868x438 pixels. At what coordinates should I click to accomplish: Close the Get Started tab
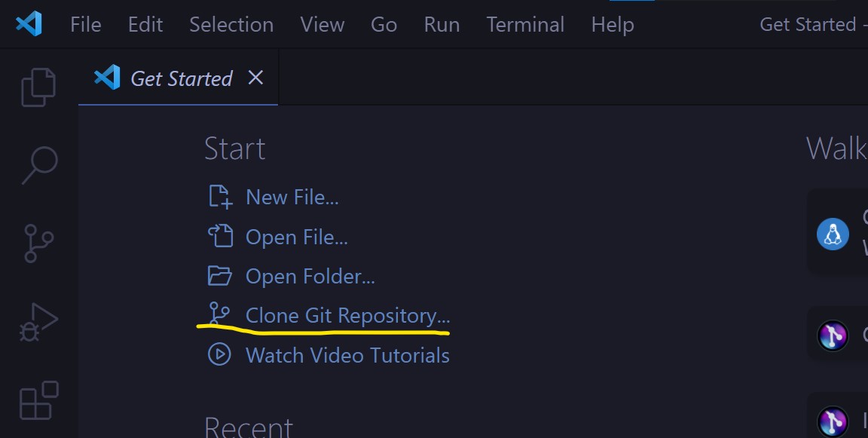click(x=255, y=77)
